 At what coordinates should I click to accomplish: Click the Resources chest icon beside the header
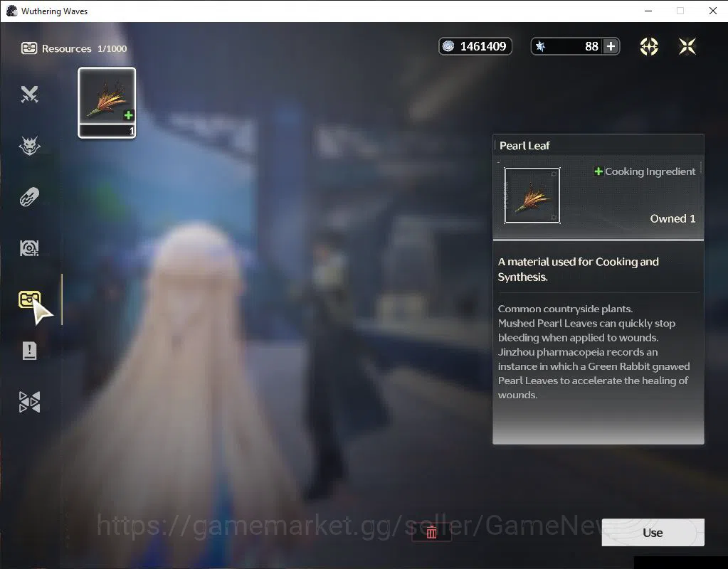[x=28, y=48]
